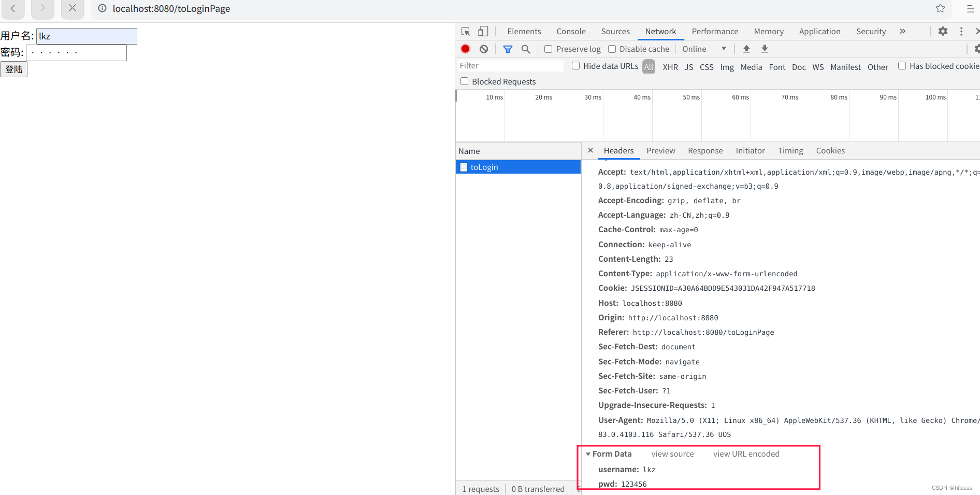Image resolution: width=980 pixels, height=495 pixels.
Task: Switch to the Elements tab
Action: click(x=524, y=32)
